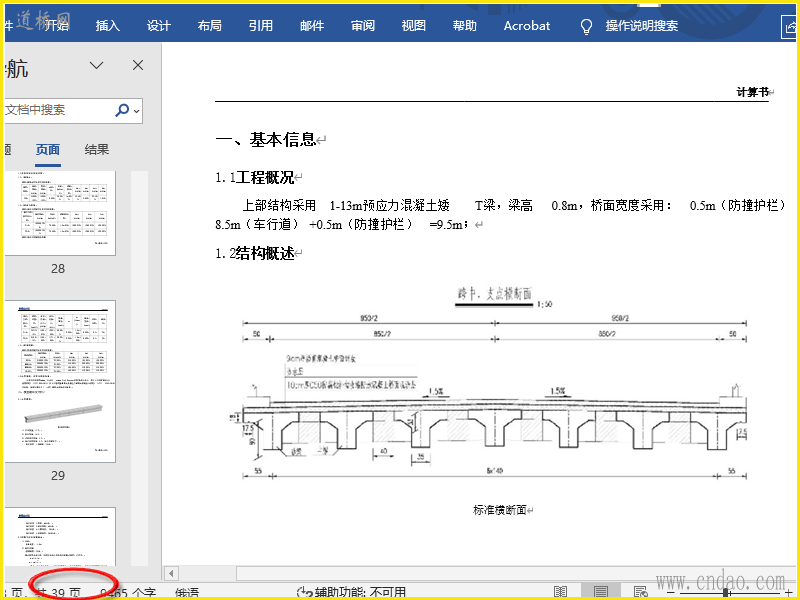Switch to Read Mode view icon

pyautogui.click(x=560, y=592)
